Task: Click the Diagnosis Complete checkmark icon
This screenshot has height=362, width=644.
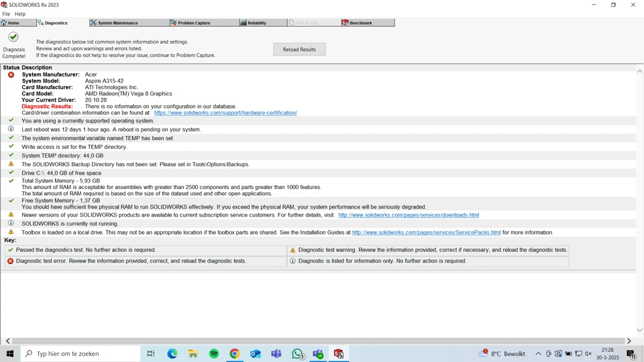Action: pyautogui.click(x=13, y=37)
